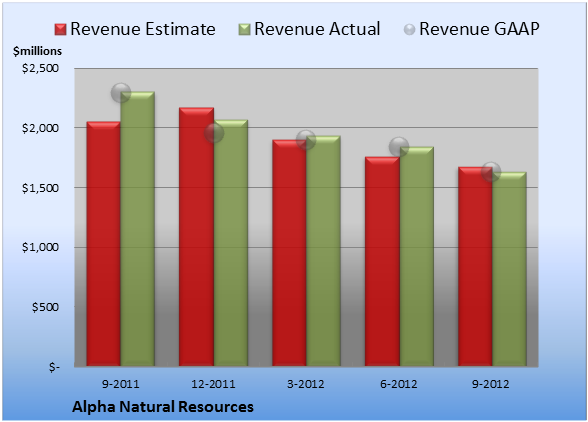The width and height of the screenshot is (588, 422).
Task: Select the red estimate bar for 6-2012
Action: point(382,261)
